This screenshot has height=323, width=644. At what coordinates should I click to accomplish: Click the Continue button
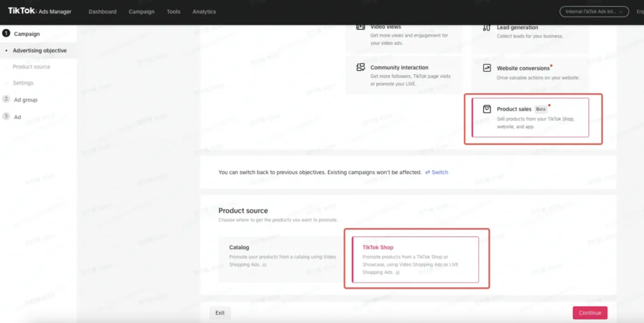(x=590, y=313)
